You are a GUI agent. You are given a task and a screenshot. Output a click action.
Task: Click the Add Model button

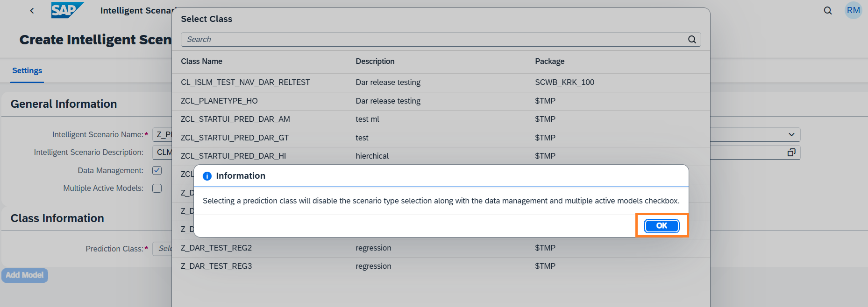(x=25, y=275)
